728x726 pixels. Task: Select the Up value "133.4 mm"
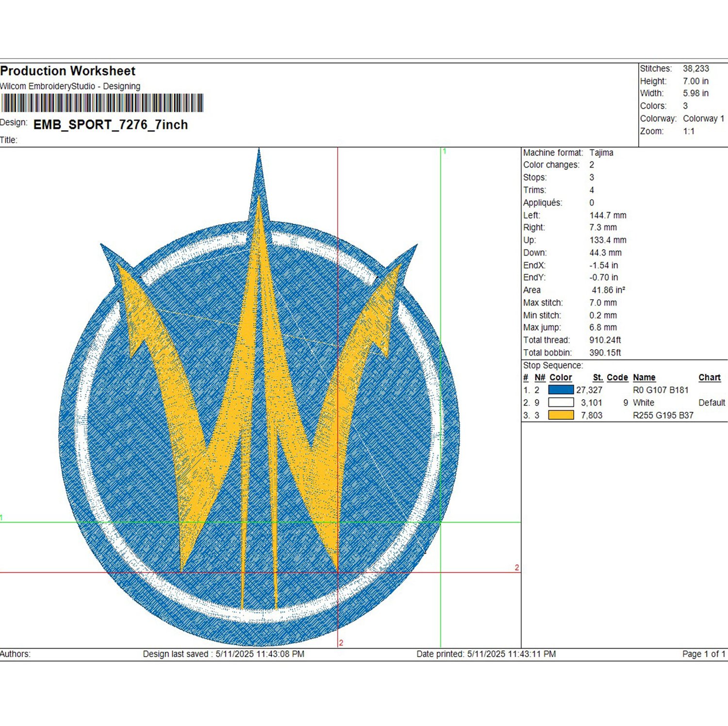pyautogui.click(x=608, y=240)
